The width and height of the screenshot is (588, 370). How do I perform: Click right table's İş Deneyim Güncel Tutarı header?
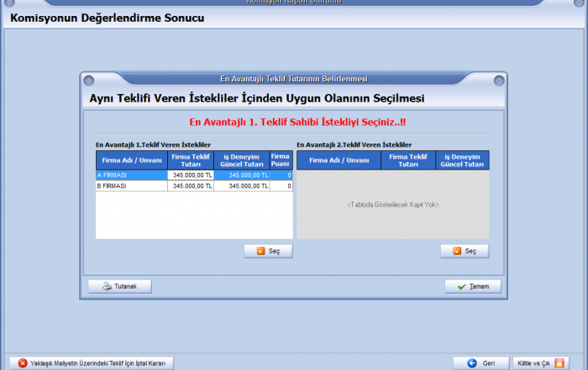(462, 160)
